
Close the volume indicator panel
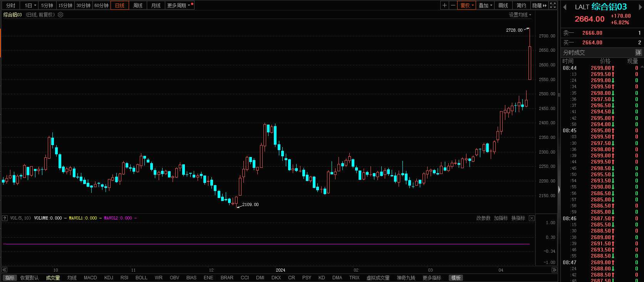pos(532,218)
